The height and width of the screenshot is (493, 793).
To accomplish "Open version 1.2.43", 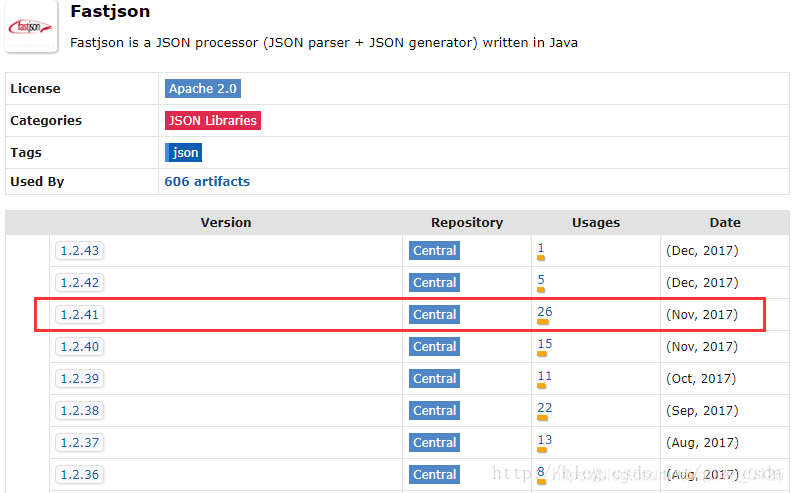I will (79, 250).
